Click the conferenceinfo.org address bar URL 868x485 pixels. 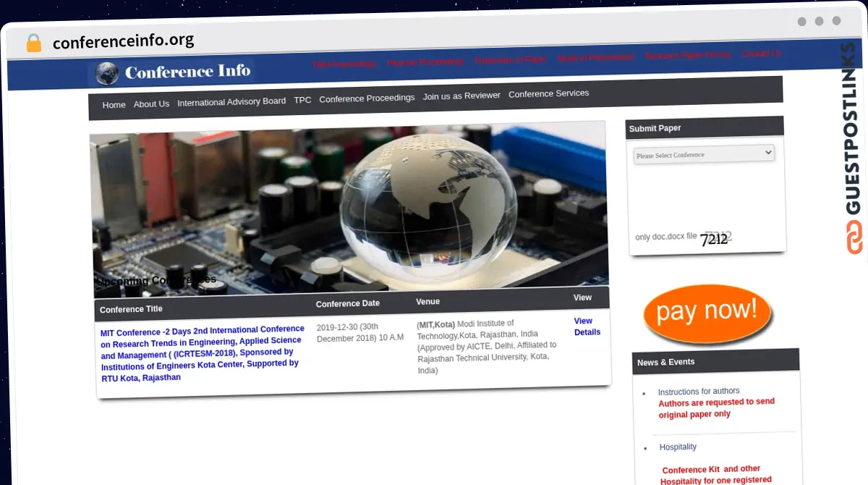[123, 41]
